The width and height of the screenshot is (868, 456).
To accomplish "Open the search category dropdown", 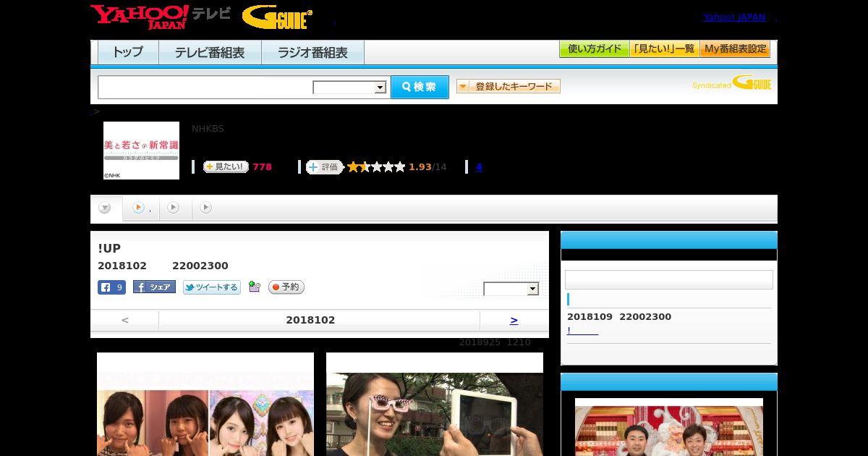I will pos(349,88).
